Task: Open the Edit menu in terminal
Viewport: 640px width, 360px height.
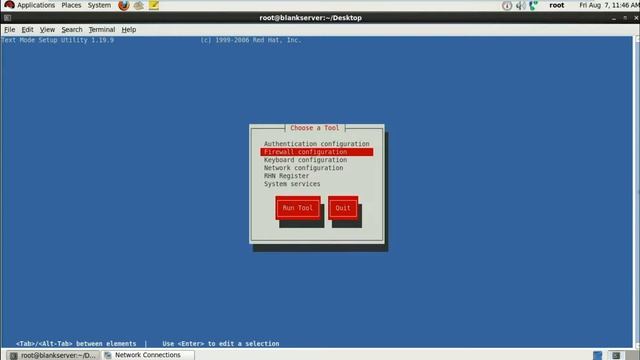Action: tap(27, 29)
